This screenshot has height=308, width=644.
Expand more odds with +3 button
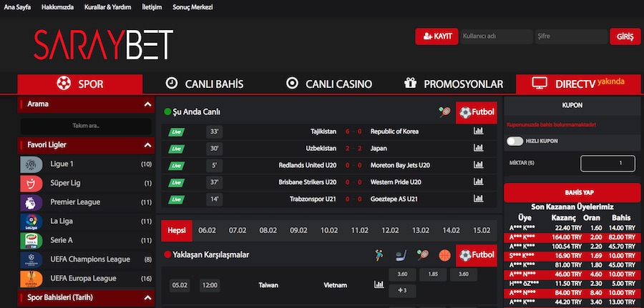click(402, 290)
